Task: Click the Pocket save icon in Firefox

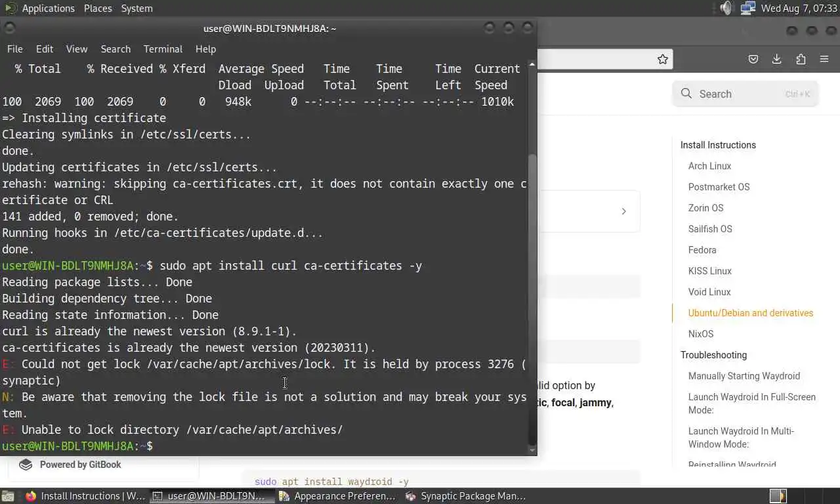Action: click(x=753, y=59)
